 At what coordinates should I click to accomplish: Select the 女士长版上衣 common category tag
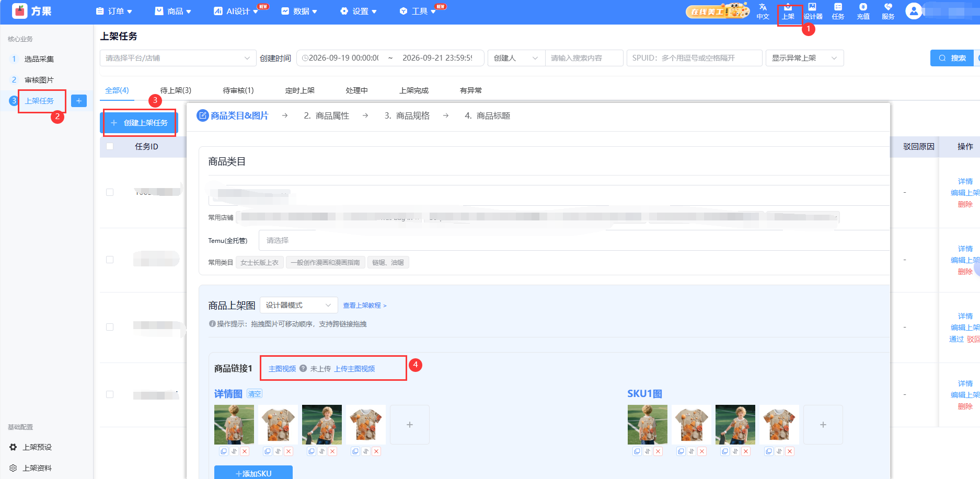click(260, 262)
